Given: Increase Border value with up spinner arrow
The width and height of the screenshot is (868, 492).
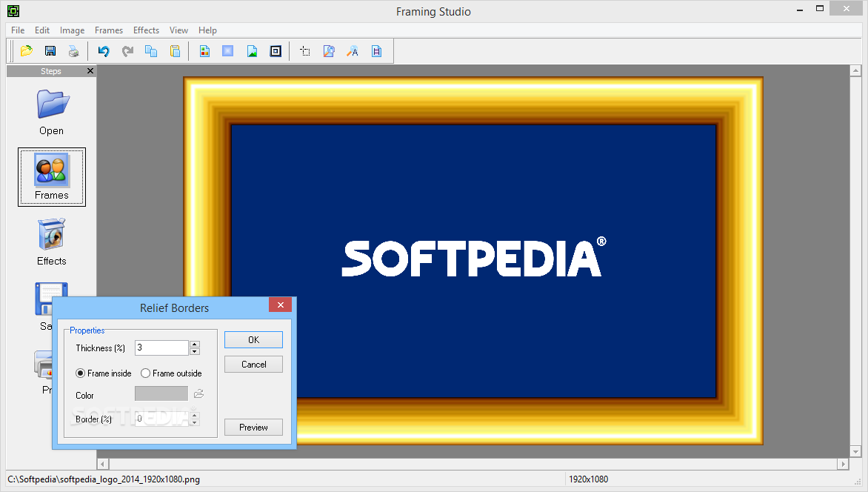Looking at the screenshot, I should (194, 415).
